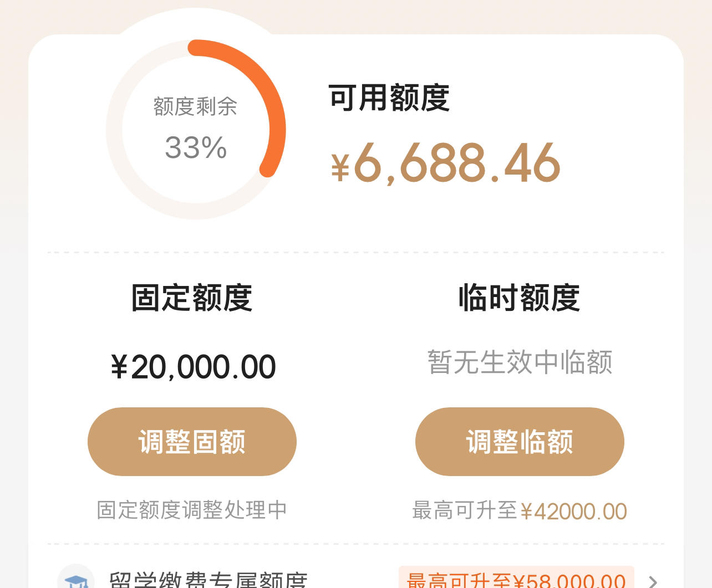
Task: Open the 留学缴费专属额度 row label
Action: (x=208, y=580)
